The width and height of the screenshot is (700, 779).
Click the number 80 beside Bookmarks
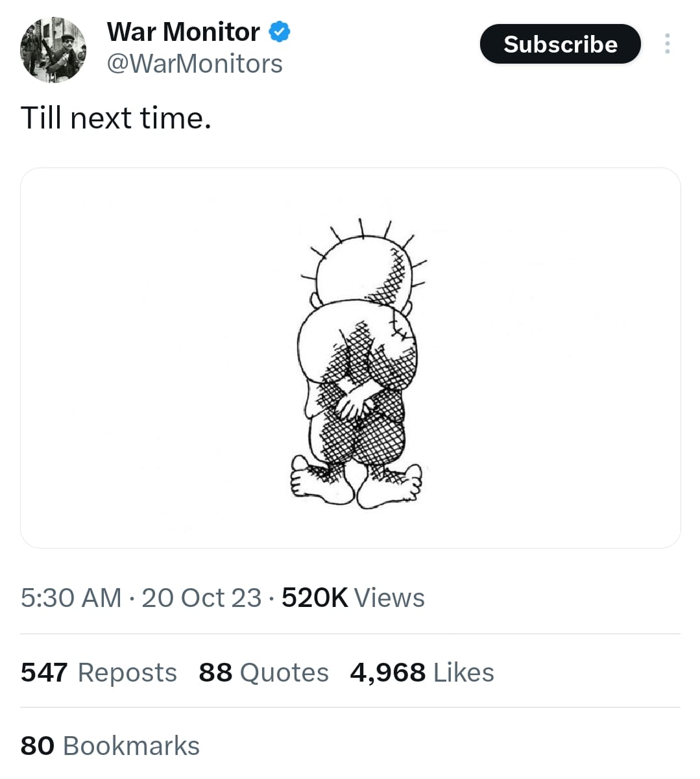(38, 746)
